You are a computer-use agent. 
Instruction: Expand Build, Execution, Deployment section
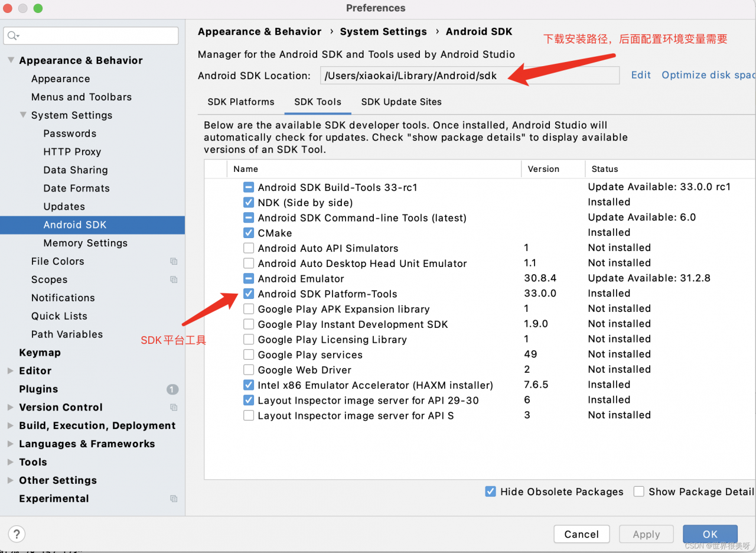(11, 425)
